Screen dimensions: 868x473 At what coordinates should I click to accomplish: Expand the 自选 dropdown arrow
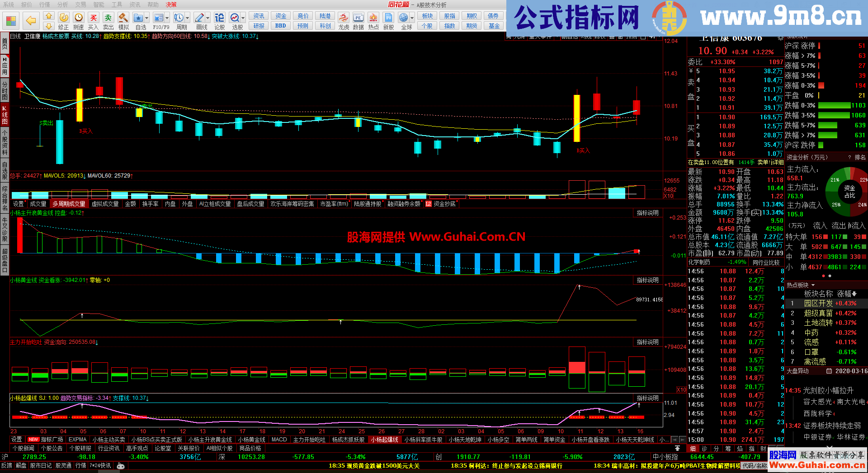click(x=147, y=18)
